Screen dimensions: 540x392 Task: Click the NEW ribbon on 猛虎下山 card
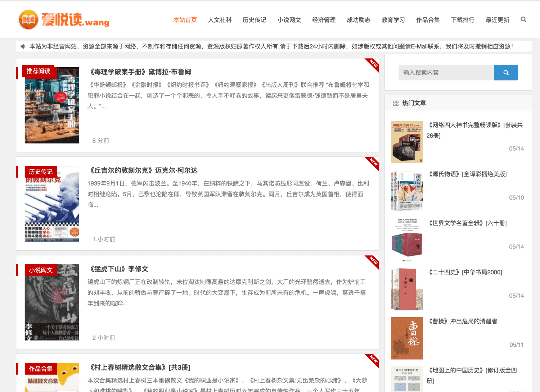click(x=373, y=261)
